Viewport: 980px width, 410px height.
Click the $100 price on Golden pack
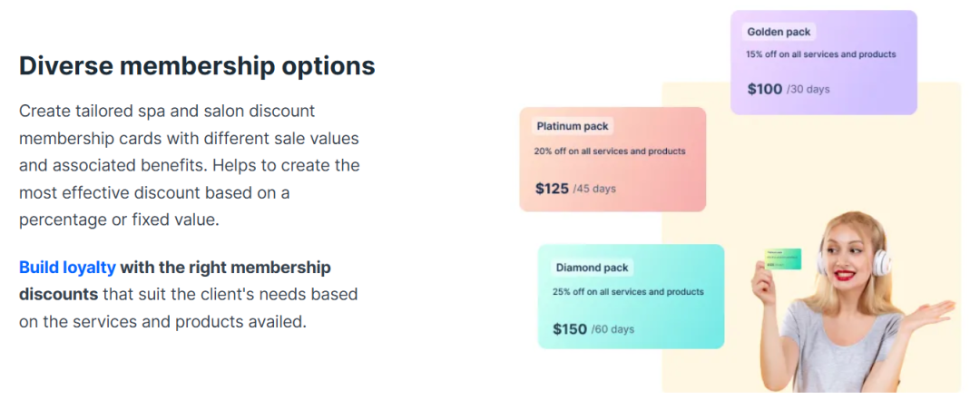[x=764, y=89]
